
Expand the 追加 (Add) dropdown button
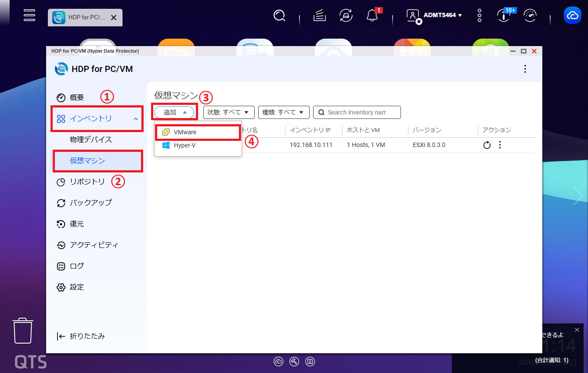pyautogui.click(x=174, y=112)
